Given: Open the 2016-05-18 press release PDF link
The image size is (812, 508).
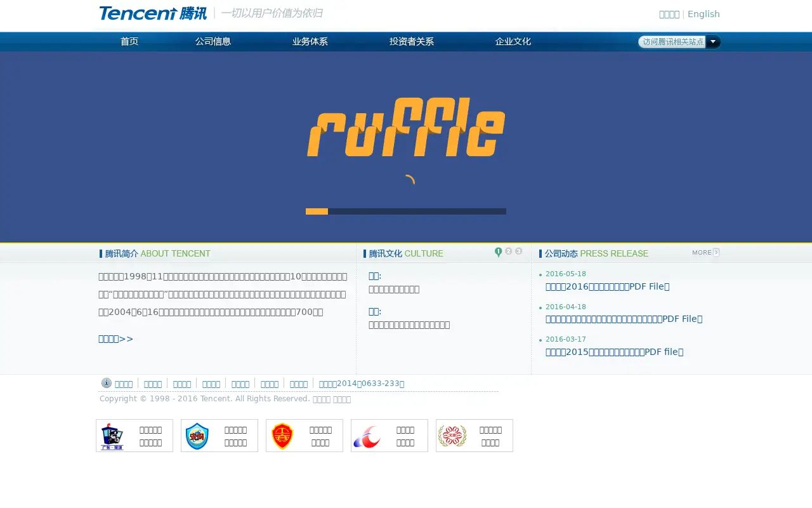Looking at the screenshot, I should [607, 286].
